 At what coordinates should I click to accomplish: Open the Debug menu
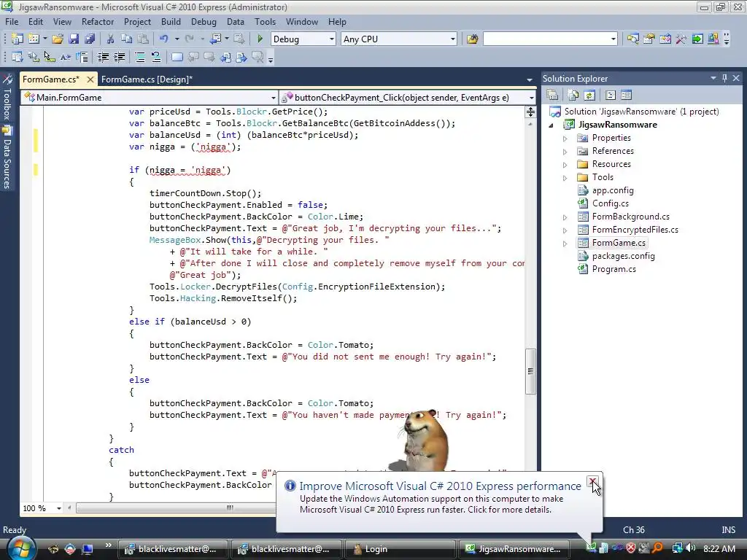click(x=204, y=22)
